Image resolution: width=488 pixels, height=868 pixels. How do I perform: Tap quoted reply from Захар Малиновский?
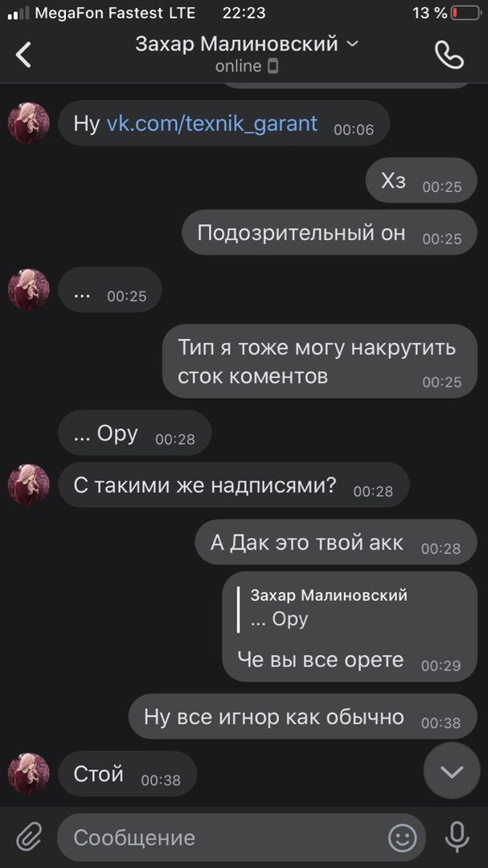[329, 608]
